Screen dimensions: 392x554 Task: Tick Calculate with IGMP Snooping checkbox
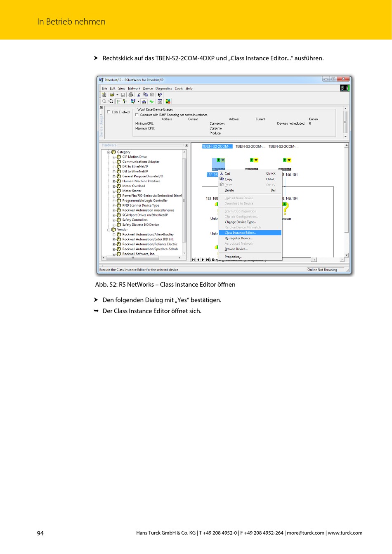(137, 115)
